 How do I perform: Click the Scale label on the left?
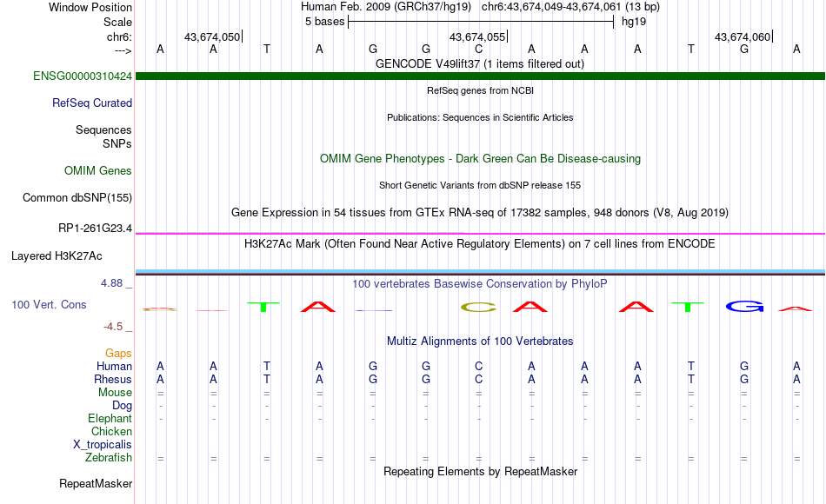pyautogui.click(x=117, y=22)
